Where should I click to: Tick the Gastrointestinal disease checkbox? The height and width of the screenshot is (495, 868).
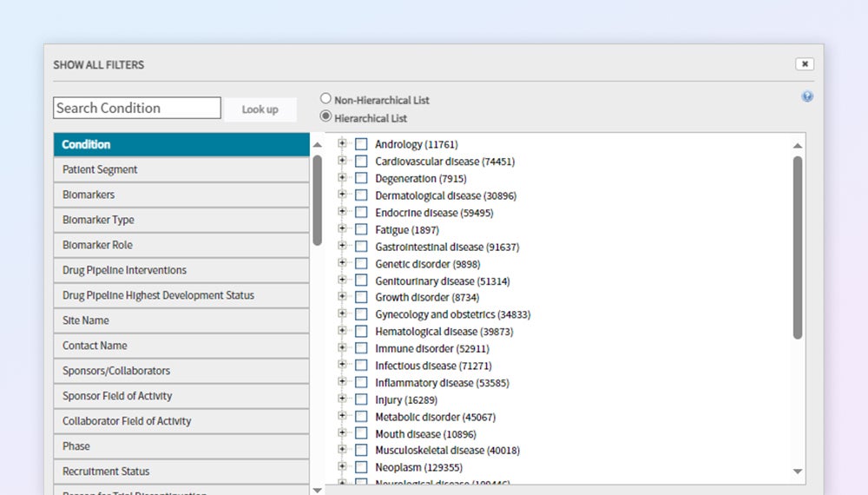tap(361, 247)
